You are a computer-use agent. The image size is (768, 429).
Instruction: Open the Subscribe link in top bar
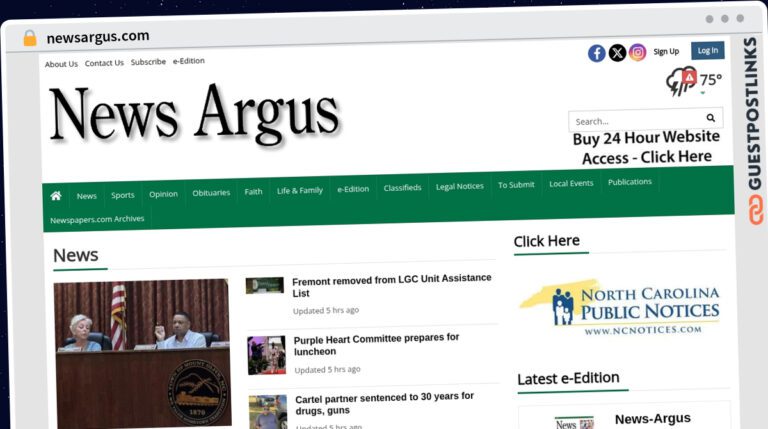point(148,62)
